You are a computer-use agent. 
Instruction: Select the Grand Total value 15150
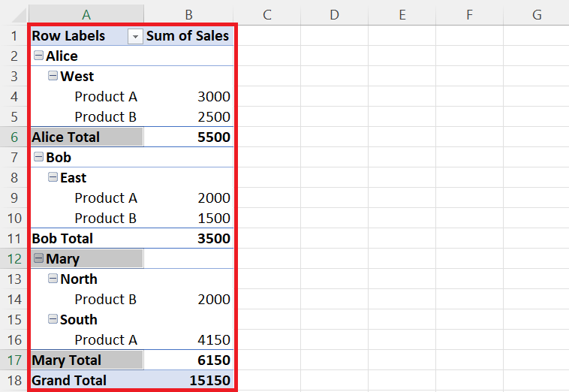(x=188, y=380)
